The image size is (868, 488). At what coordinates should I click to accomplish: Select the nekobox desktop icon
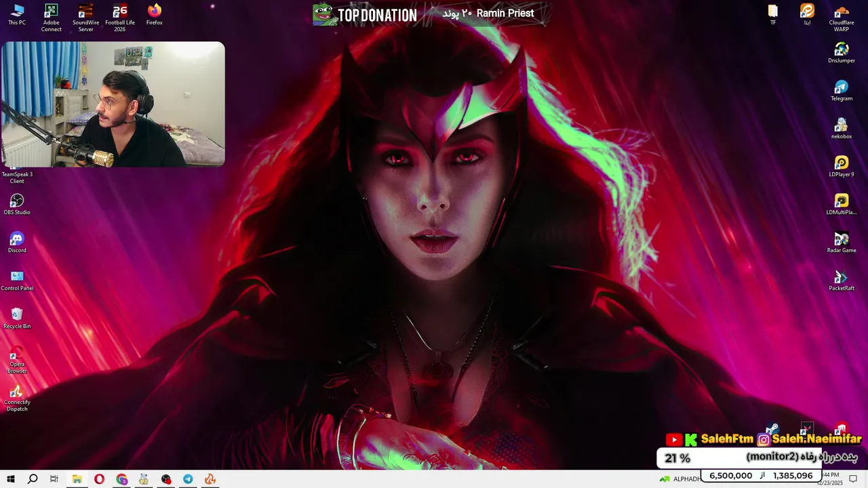(x=842, y=129)
